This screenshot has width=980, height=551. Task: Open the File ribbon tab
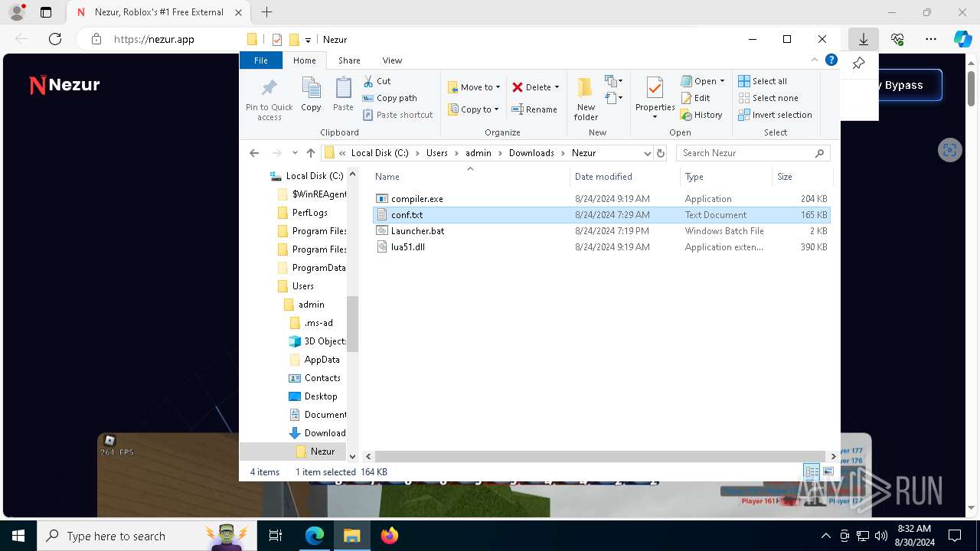261,60
